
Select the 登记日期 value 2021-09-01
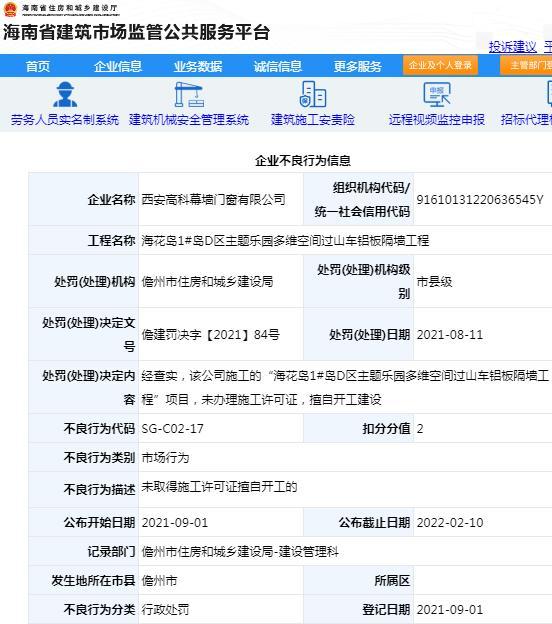[x=450, y=610]
